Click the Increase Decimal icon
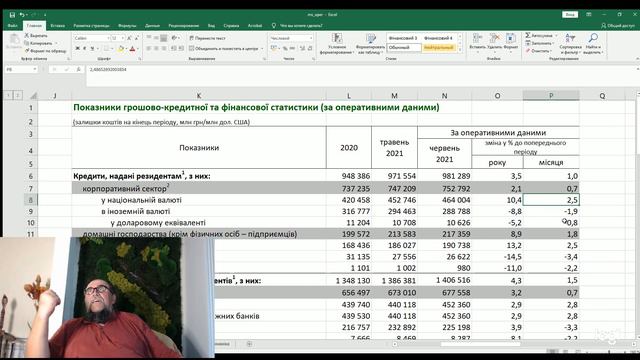This screenshot has width=640, height=360. click(302, 49)
